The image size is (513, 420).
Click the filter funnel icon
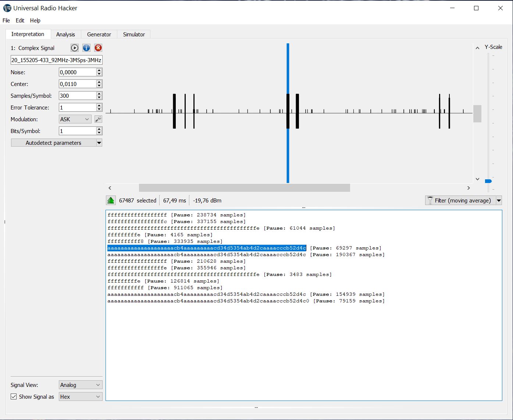click(x=430, y=200)
